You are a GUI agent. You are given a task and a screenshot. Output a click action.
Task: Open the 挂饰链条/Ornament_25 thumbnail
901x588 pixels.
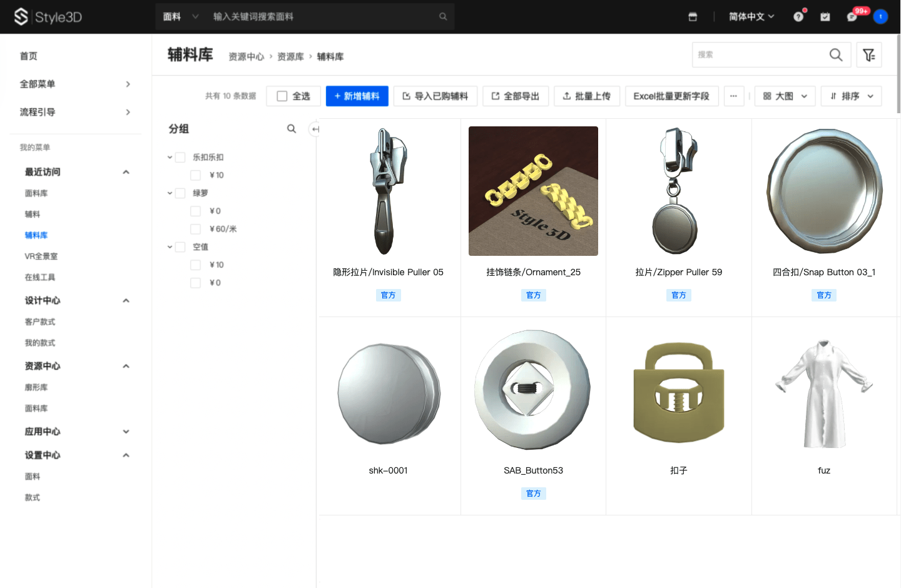tap(533, 191)
